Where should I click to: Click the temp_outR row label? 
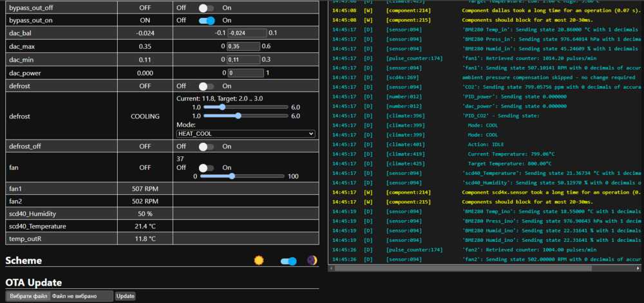click(25, 239)
